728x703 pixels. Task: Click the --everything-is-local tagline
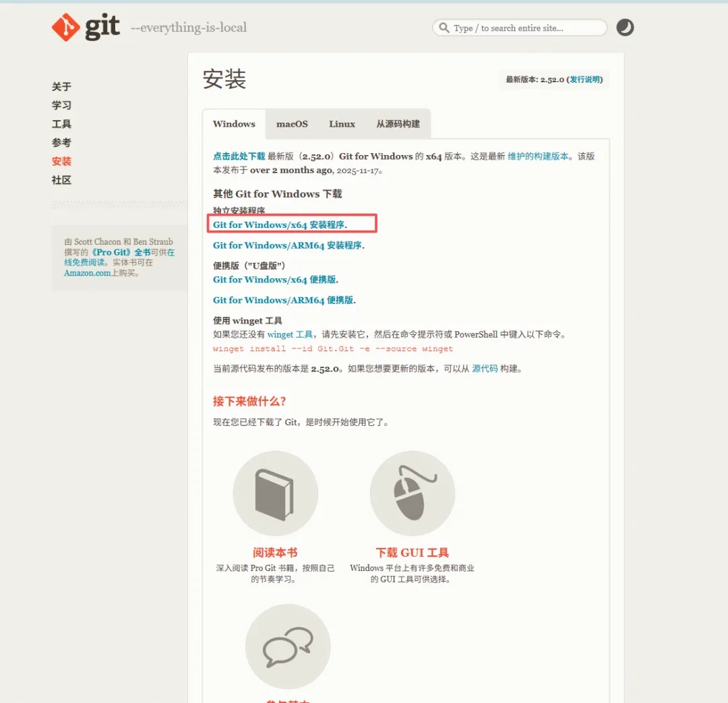[x=189, y=28]
